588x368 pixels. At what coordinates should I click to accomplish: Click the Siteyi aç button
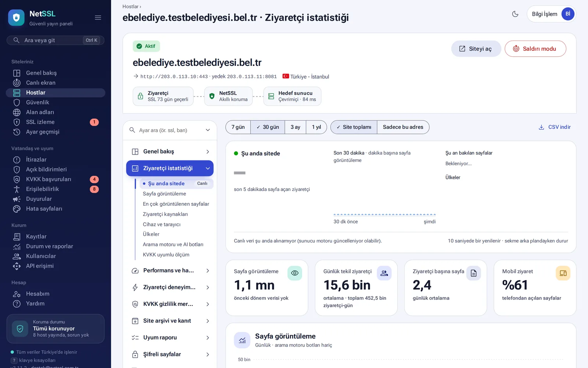tap(476, 49)
